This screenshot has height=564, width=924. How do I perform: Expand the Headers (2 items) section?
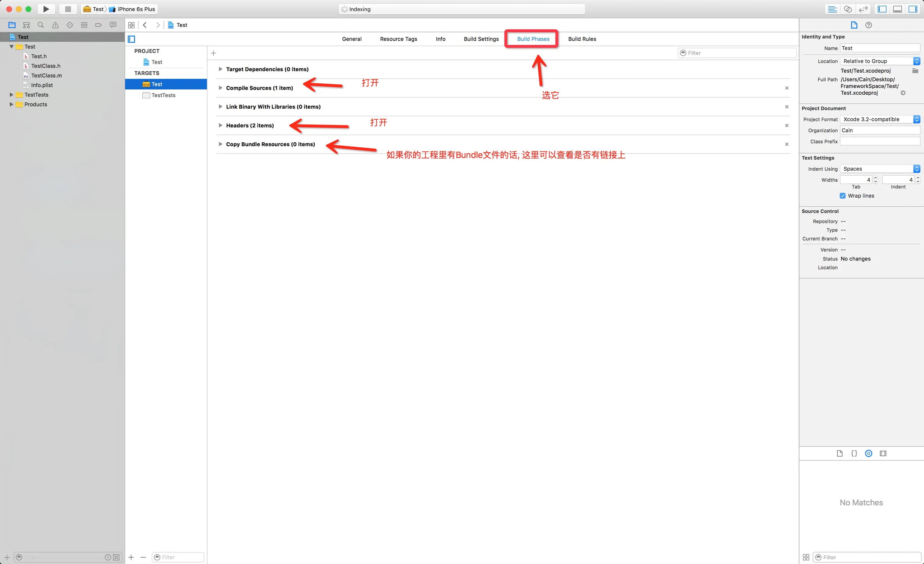(x=221, y=125)
